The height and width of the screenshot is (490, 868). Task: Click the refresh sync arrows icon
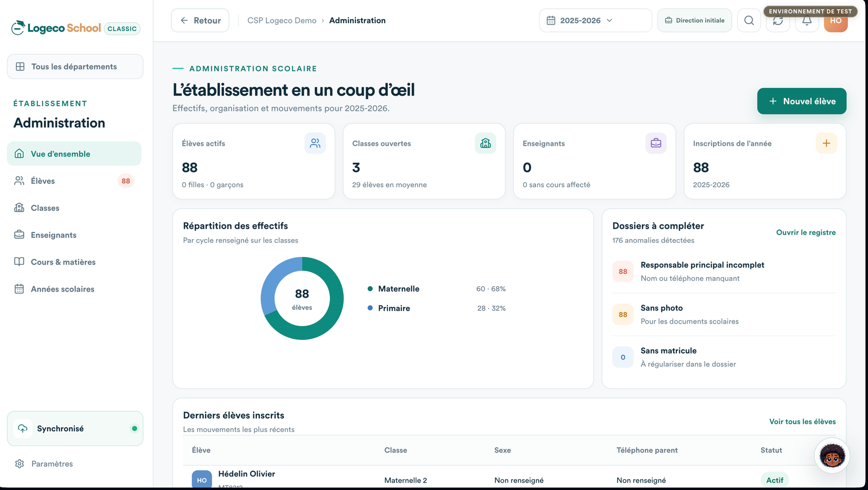click(778, 21)
